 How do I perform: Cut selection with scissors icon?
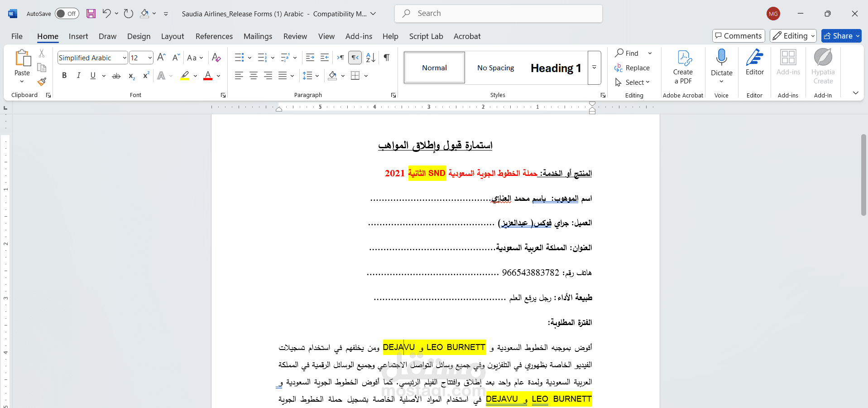point(42,53)
